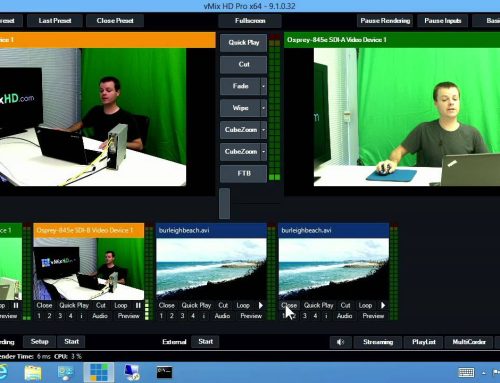
Task: Close the Osprey SDI-B Video Device input
Action: pyautogui.click(x=44, y=305)
